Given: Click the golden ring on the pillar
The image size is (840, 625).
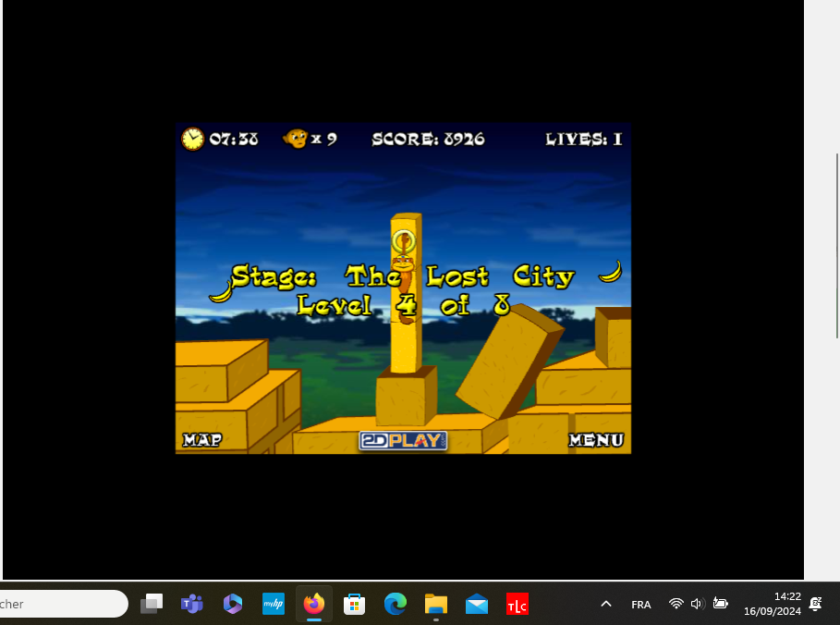Looking at the screenshot, I should tap(404, 241).
